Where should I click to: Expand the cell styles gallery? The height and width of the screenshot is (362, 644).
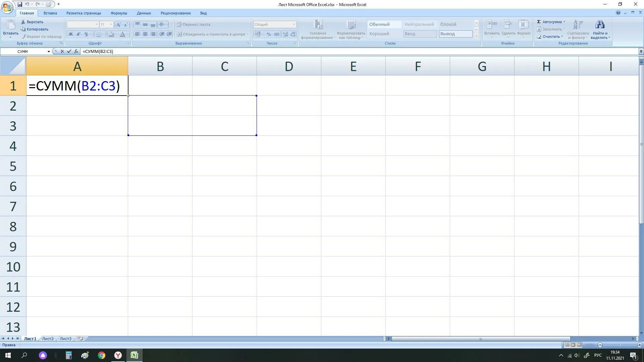pos(476,36)
